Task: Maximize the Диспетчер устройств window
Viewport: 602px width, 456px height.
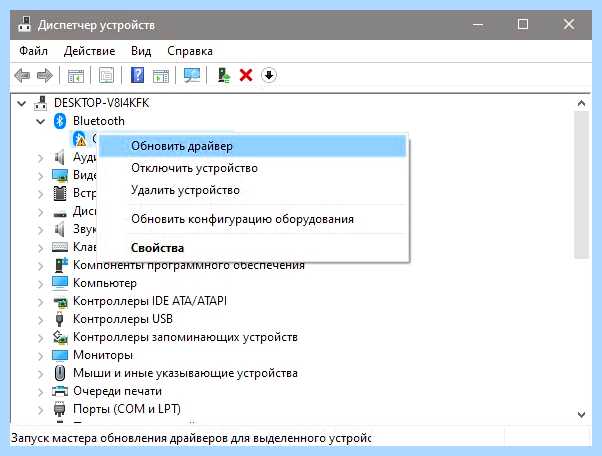Action: tap(523, 25)
